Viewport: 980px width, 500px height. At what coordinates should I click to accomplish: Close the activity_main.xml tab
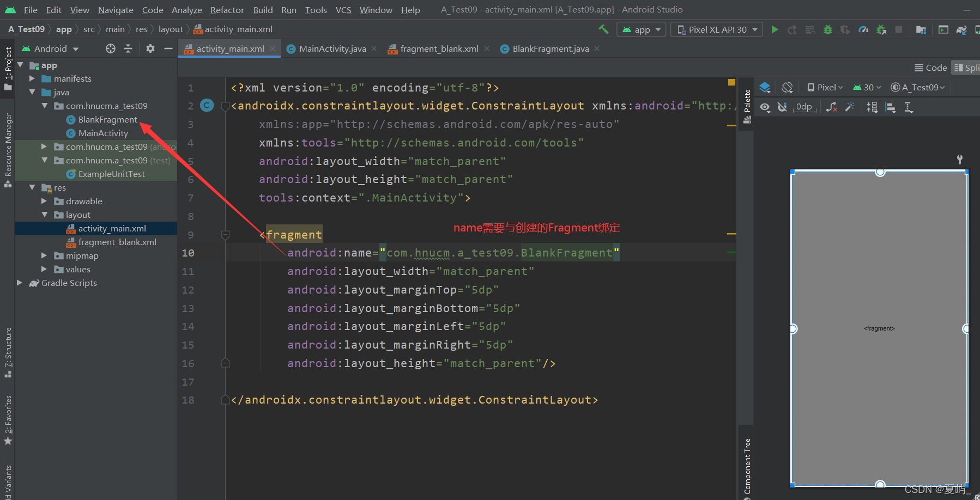click(x=273, y=48)
